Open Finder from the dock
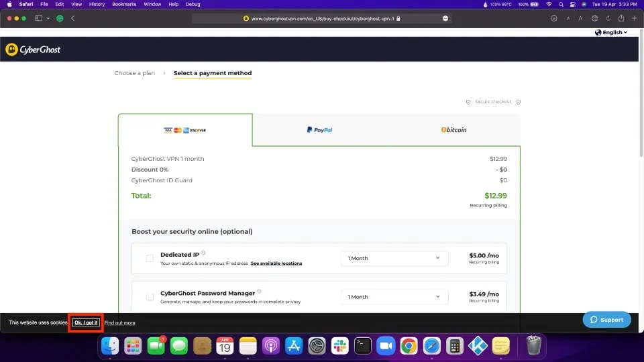 pyautogui.click(x=110, y=346)
